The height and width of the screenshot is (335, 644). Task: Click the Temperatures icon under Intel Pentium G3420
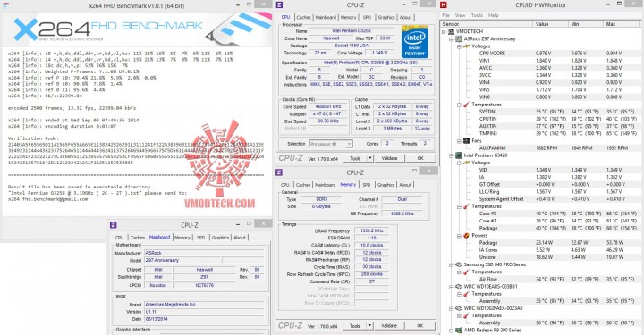pyautogui.click(x=466, y=206)
